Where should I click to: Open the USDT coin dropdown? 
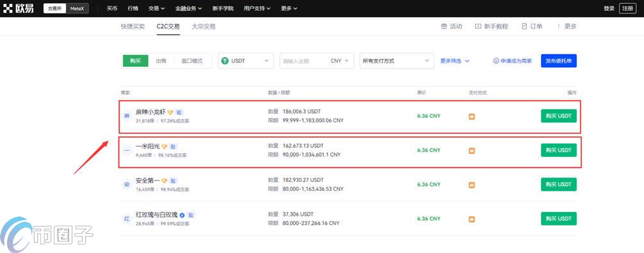click(x=246, y=61)
